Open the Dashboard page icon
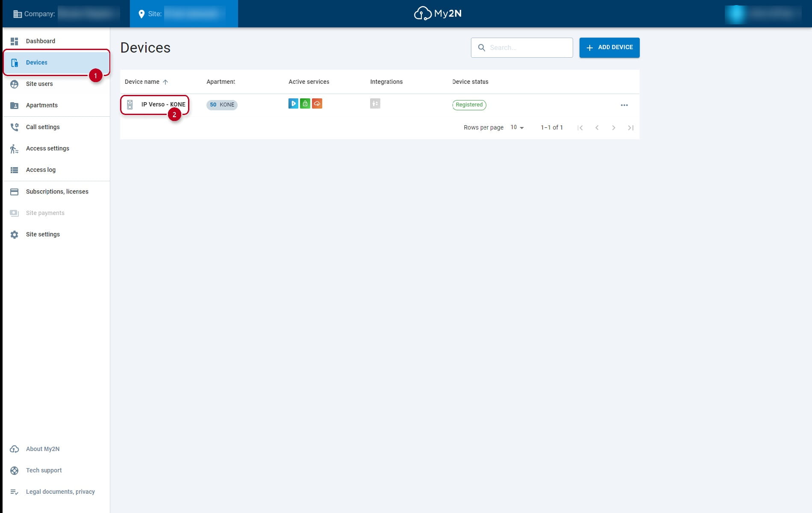This screenshot has width=812, height=513. (14, 41)
